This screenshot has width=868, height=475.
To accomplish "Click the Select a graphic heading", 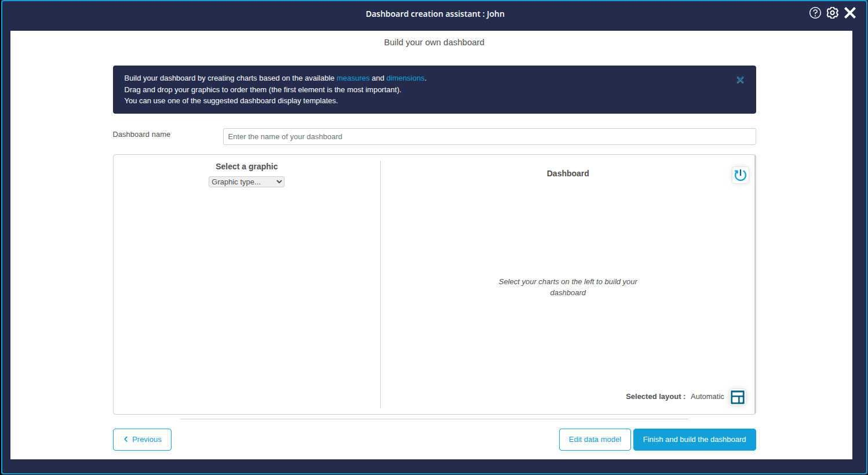I will pyautogui.click(x=246, y=166).
